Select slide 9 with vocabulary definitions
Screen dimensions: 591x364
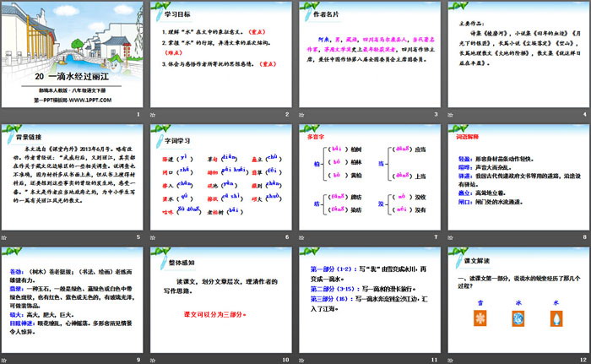[x=73, y=299]
